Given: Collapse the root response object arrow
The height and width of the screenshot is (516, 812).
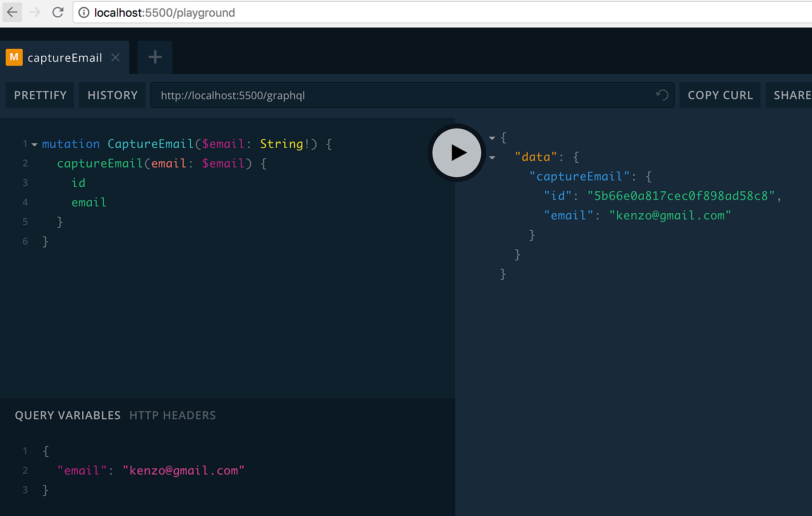Looking at the screenshot, I should (x=492, y=138).
